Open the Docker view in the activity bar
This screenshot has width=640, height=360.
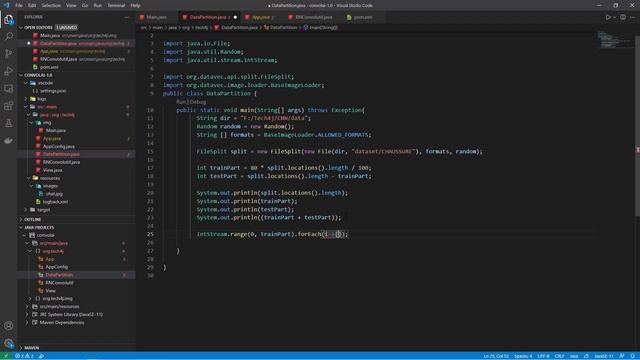tap(9, 140)
